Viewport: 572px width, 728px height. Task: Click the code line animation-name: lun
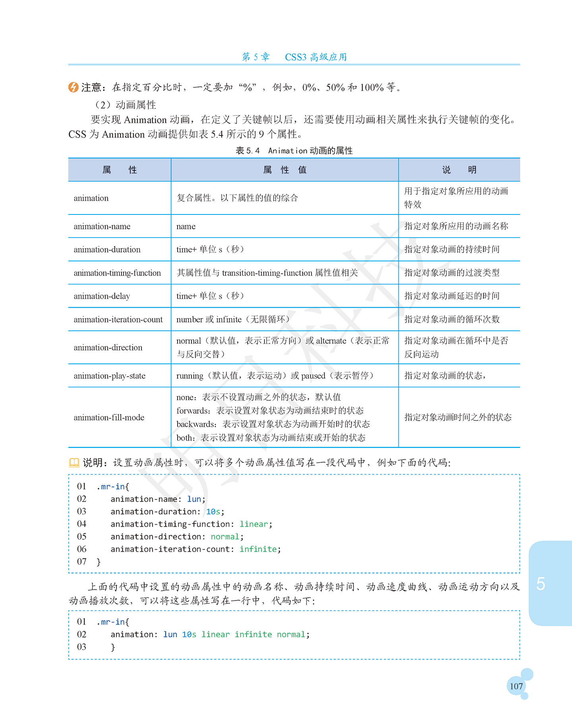coord(158,499)
